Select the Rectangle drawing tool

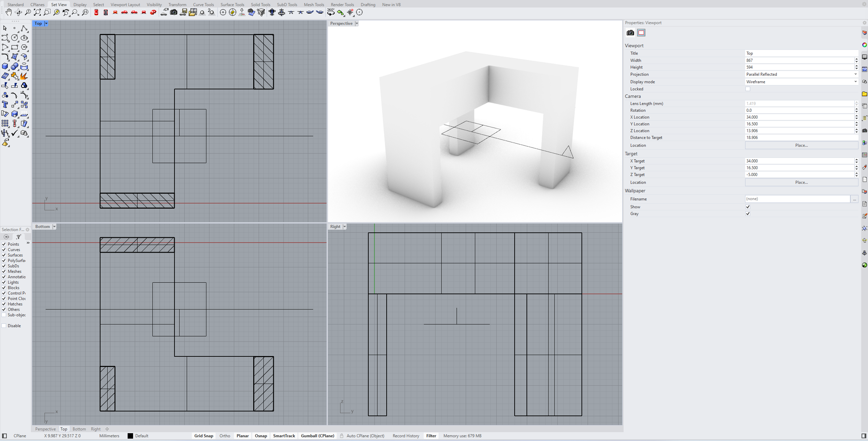[x=15, y=47]
